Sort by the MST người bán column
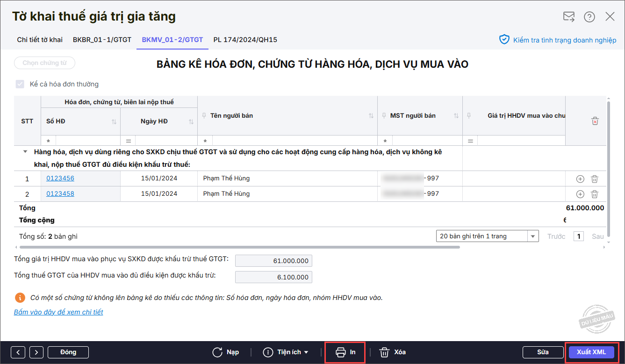Screen dimensions: 625x364 click(456, 115)
